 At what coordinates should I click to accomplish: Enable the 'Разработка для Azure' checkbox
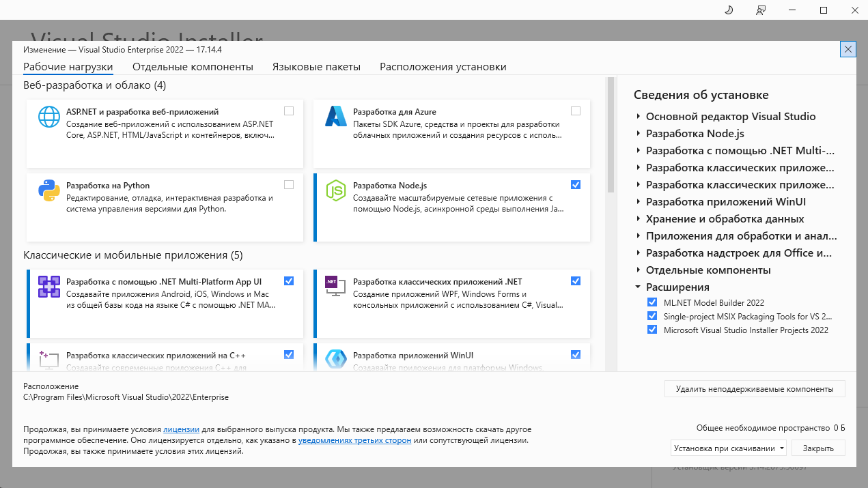click(576, 111)
